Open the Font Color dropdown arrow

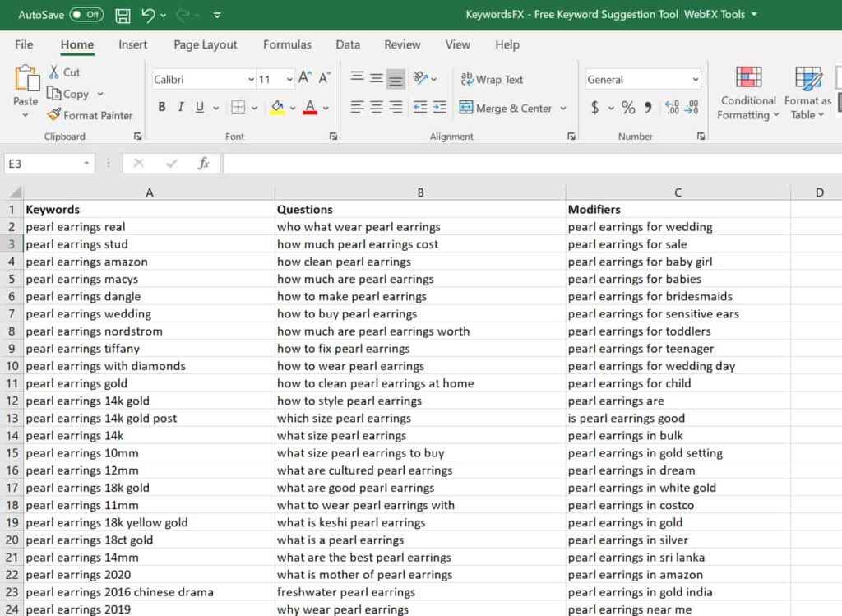pos(326,108)
